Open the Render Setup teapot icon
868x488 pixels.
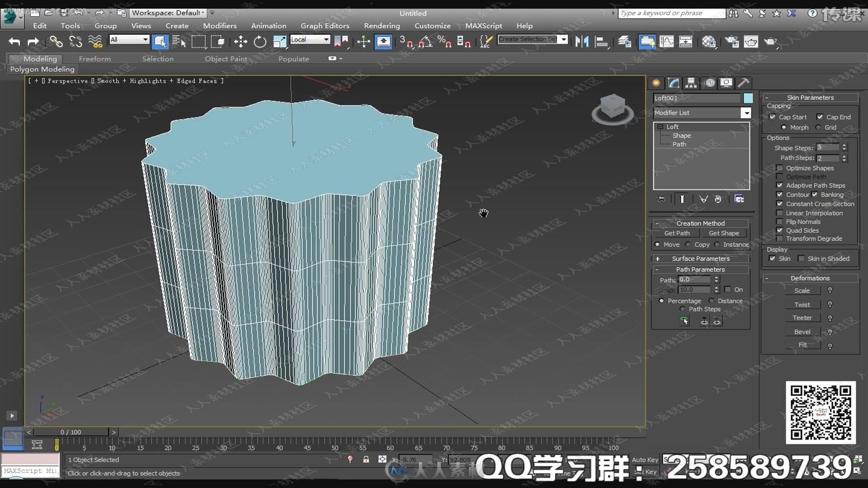(x=732, y=42)
